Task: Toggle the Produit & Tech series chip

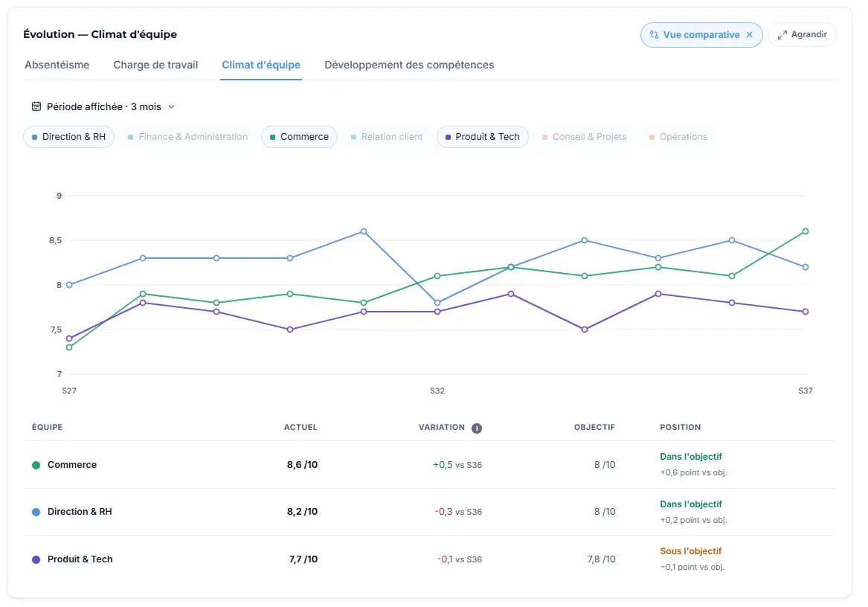Action: coord(482,137)
